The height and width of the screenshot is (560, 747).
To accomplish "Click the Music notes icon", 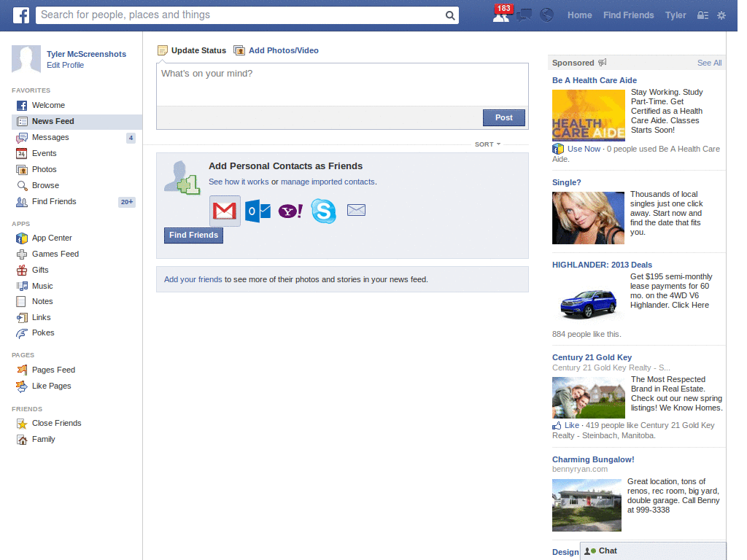I will (x=21, y=286).
